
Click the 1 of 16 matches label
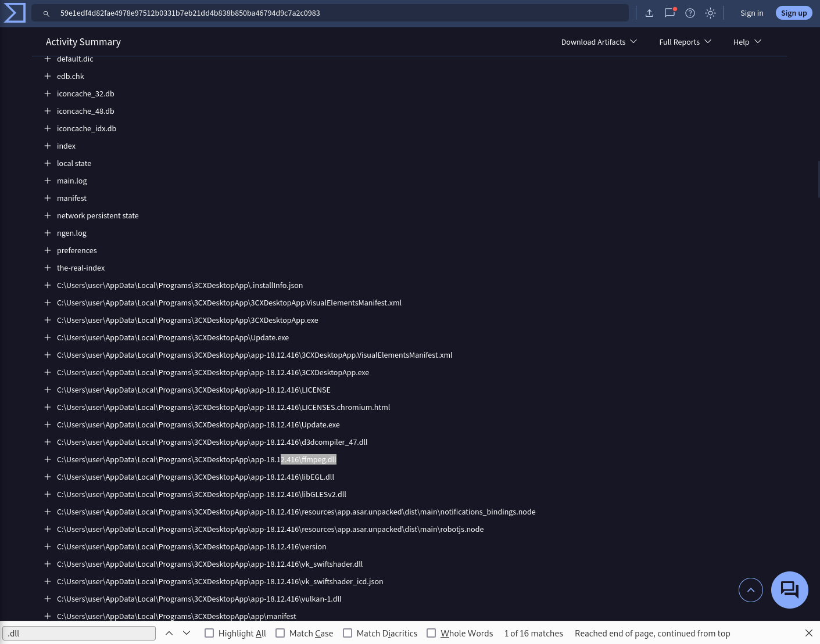pyautogui.click(x=533, y=633)
